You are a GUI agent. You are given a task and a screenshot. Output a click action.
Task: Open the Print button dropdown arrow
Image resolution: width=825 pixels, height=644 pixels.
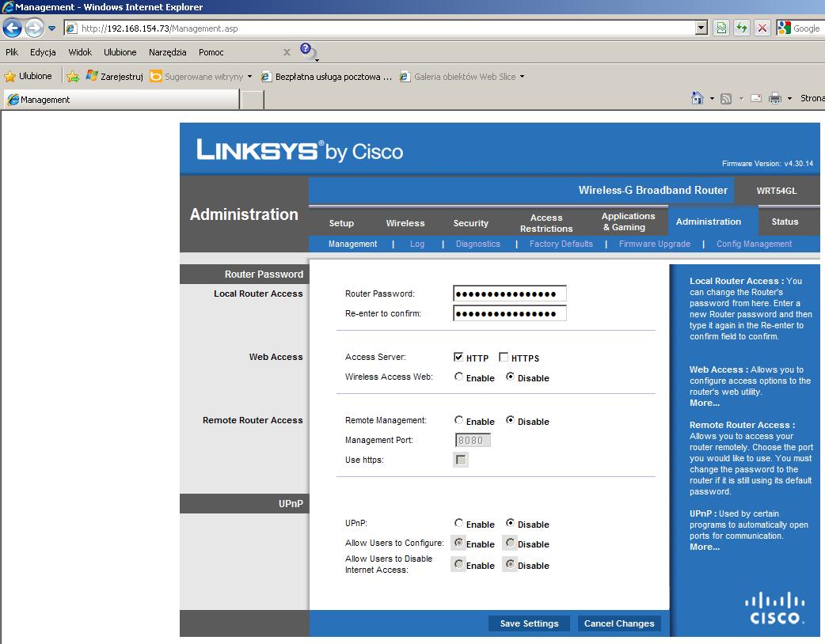click(x=789, y=98)
